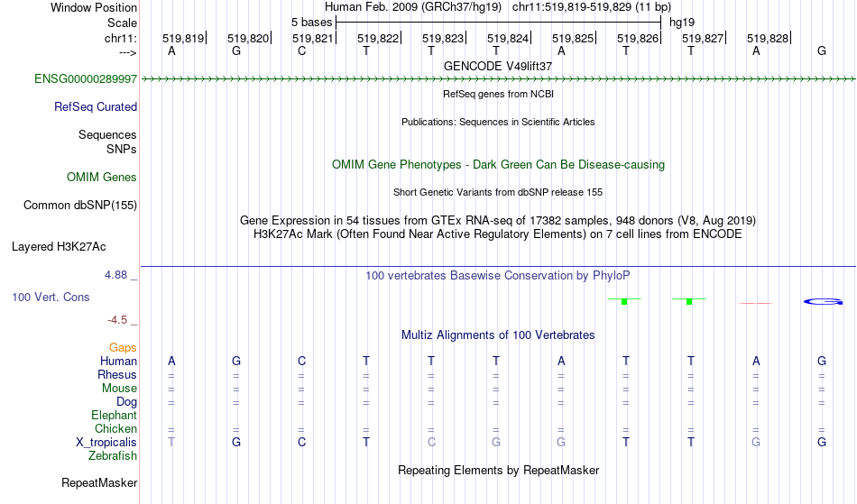Click green conservation bar at base 519,826
857x504 pixels.
point(624,301)
